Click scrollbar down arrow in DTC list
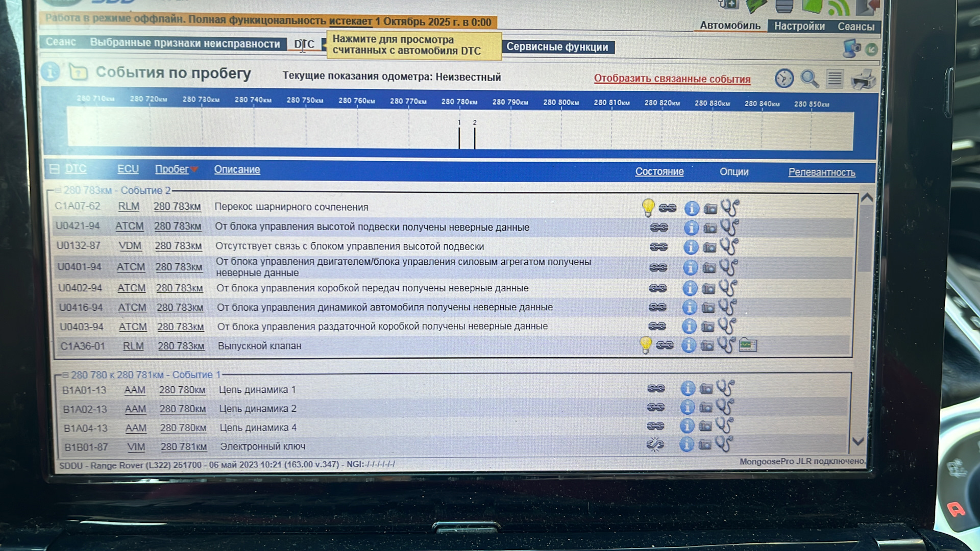980x551 pixels. pyautogui.click(x=858, y=441)
